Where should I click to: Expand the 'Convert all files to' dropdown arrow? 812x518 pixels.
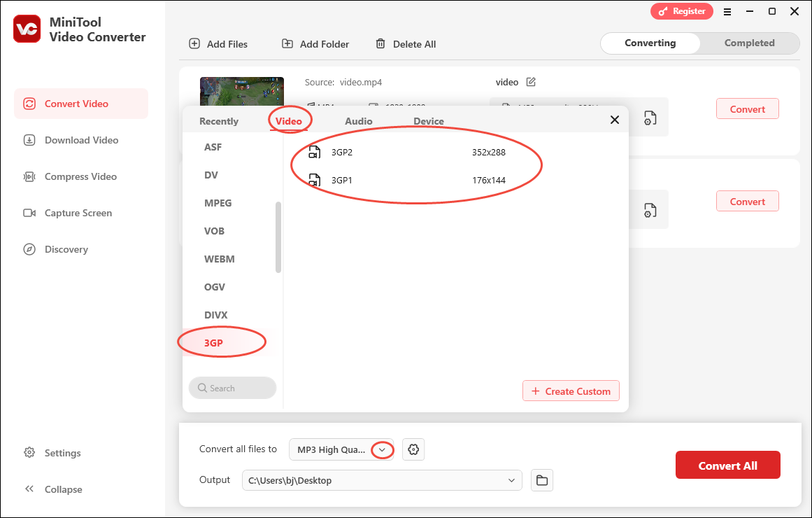pyautogui.click(x=382, y=449)
